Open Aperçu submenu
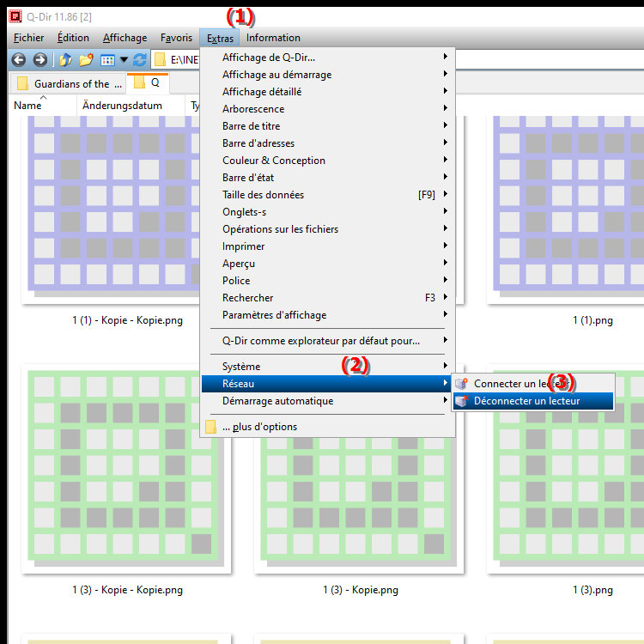 (x=328, y=264)
